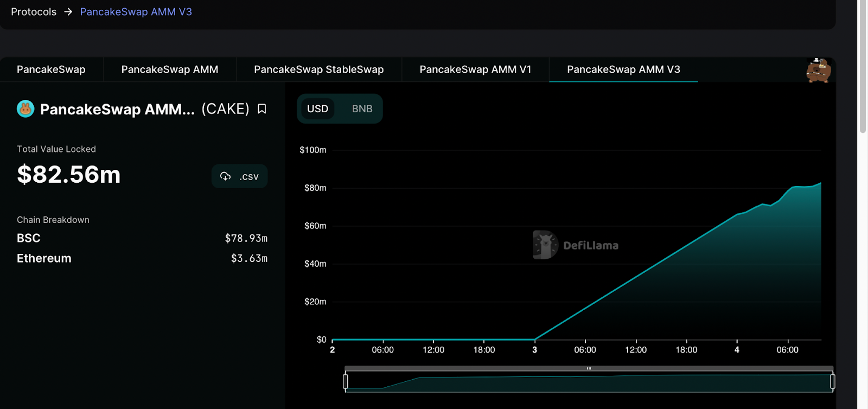This screenshot has width=868, height=409.
Task: Switch chart denomination to USD
Action: point(317,108)
